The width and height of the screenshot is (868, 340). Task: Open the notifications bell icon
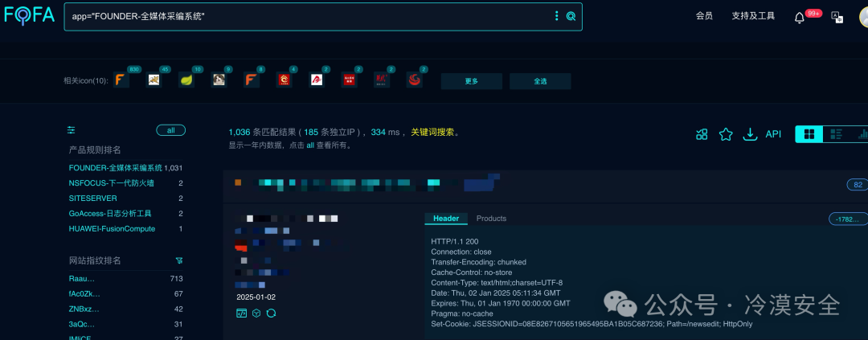(800, 18)
